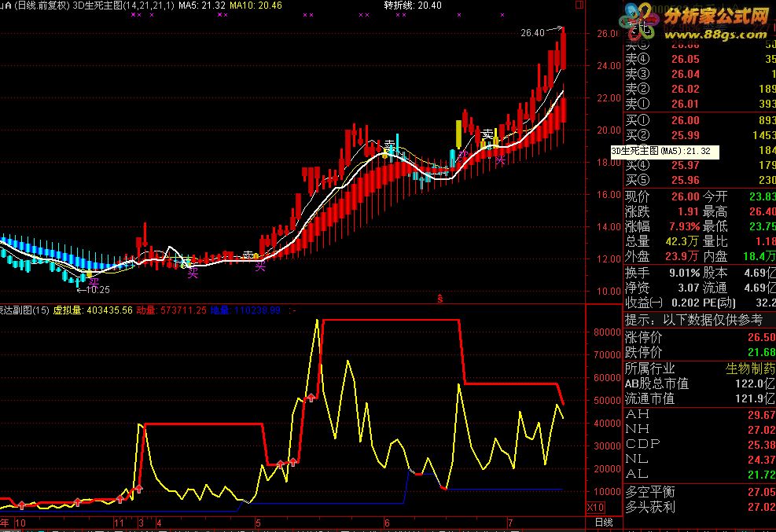Select the 买④ 25.97 order book row
This screenshot has width=776, height=532.
point(699,165)
